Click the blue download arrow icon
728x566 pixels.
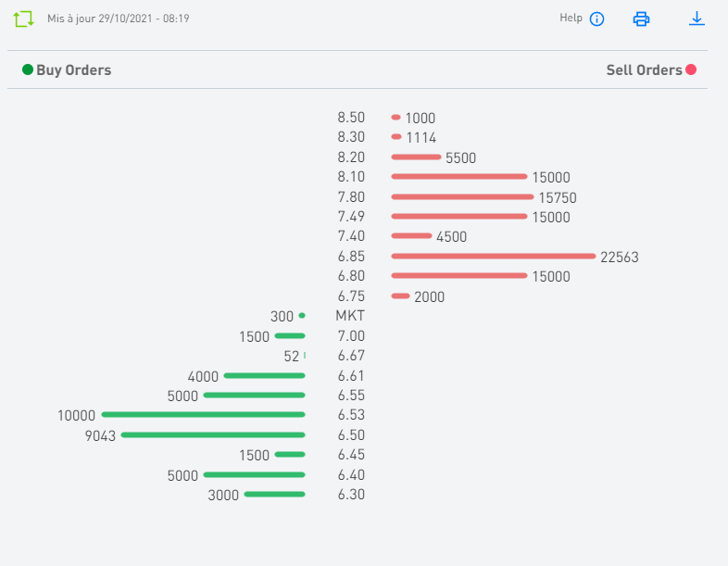[x=697, y=19]
